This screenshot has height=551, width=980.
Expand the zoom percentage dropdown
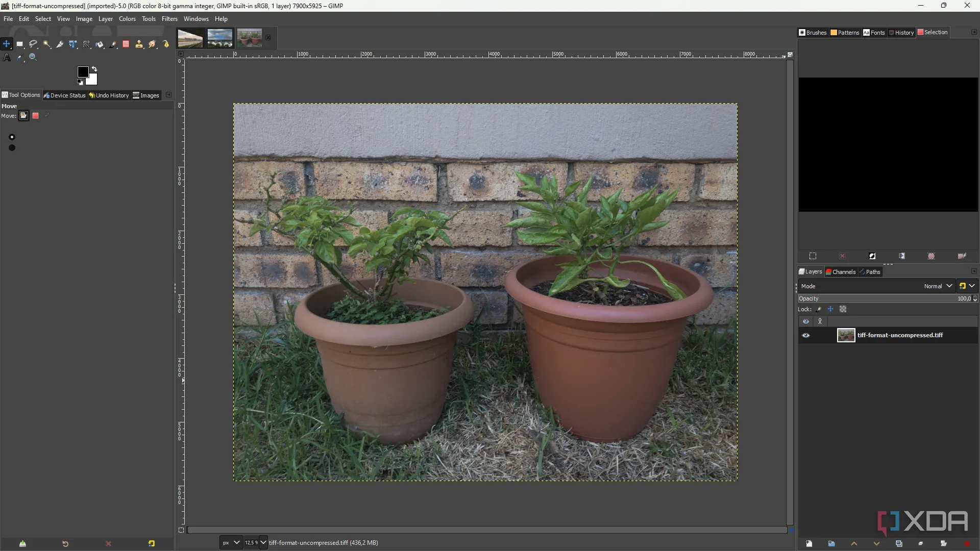pyautogui.click(x=263, y=543)
